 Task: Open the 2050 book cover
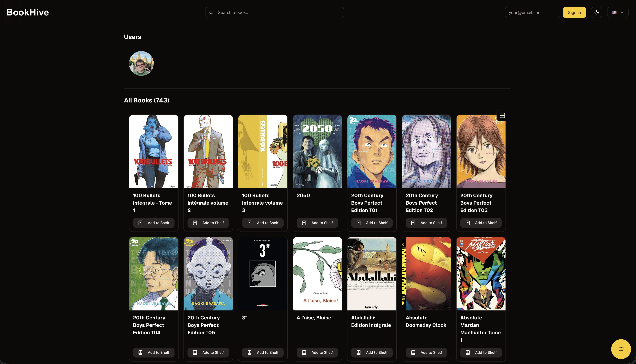pyautogui.click(x=317, y=152)
